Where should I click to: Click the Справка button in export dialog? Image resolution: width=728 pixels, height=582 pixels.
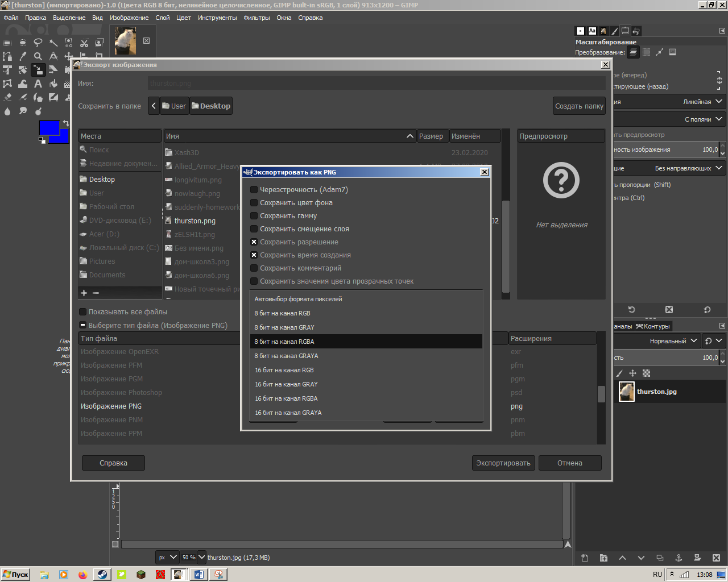113,463
